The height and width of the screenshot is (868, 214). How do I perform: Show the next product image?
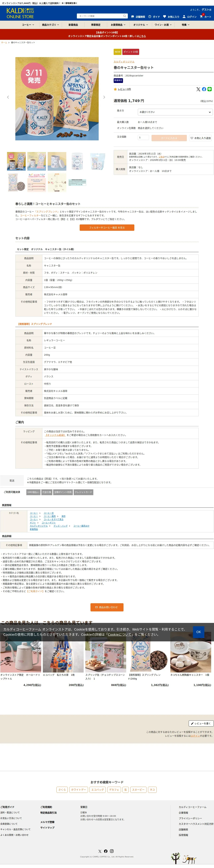coord(104,97)
